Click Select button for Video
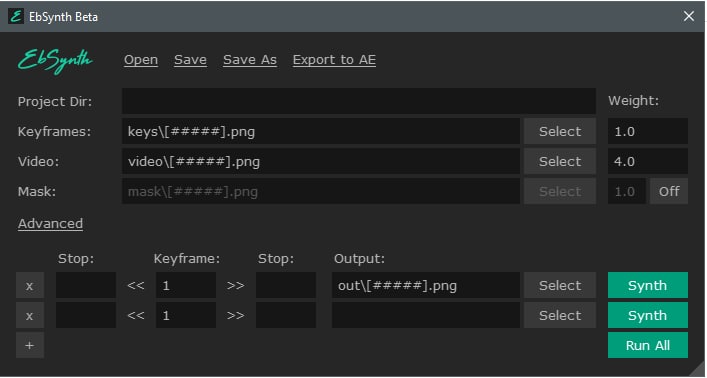This screenshot has width=707, height=378. click(560, 161)
